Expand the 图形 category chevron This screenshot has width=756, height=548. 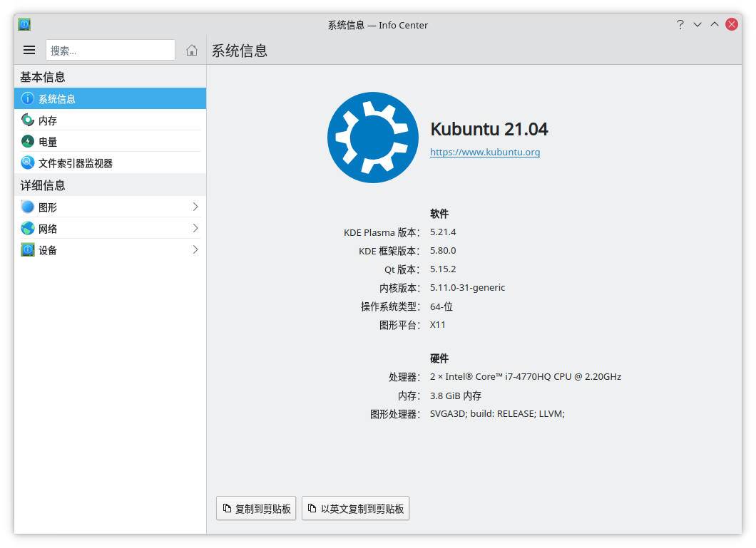click(195, 207)
